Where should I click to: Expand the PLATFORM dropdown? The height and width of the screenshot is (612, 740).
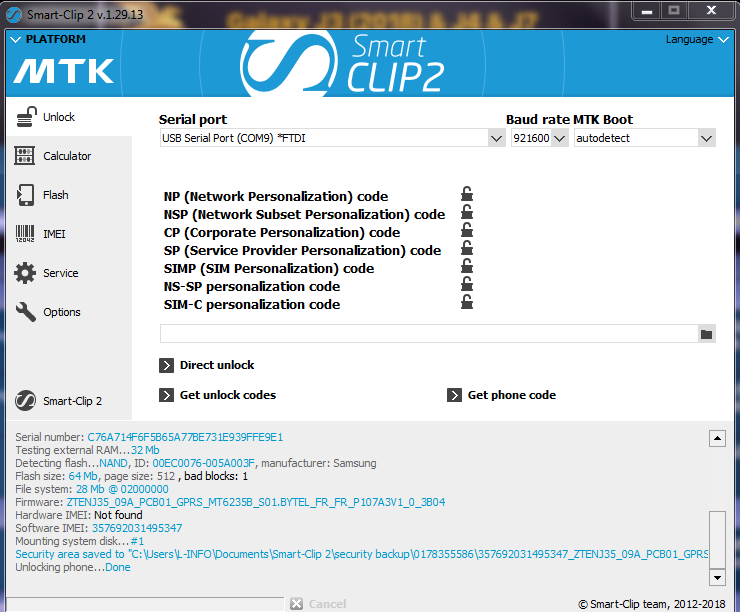[x=48, y=39]
